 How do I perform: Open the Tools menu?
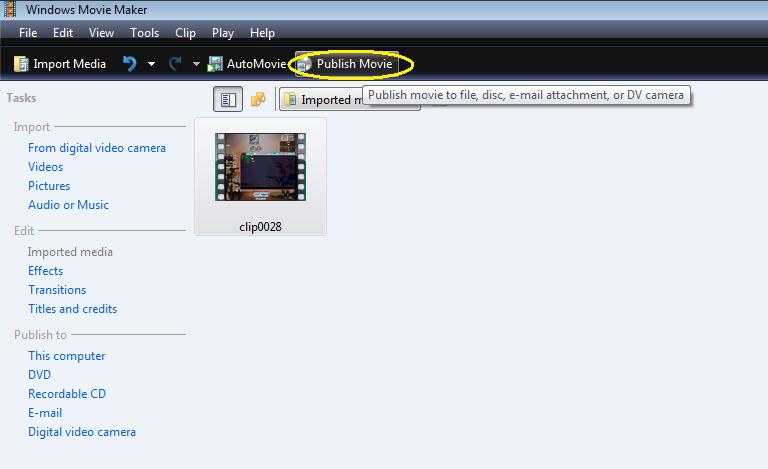point(144,33)
